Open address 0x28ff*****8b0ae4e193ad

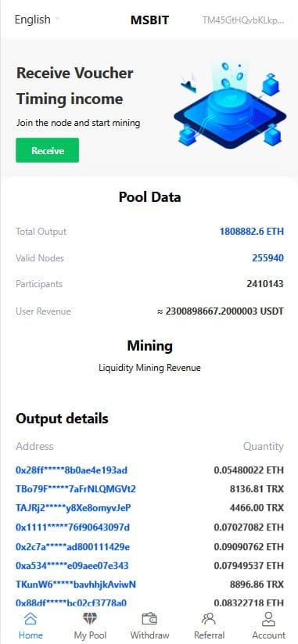pyautogui.click(x=71, y=470)
